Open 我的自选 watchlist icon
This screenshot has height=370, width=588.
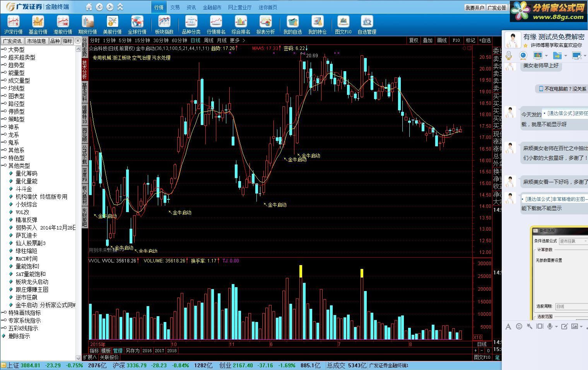coord(292,25)
